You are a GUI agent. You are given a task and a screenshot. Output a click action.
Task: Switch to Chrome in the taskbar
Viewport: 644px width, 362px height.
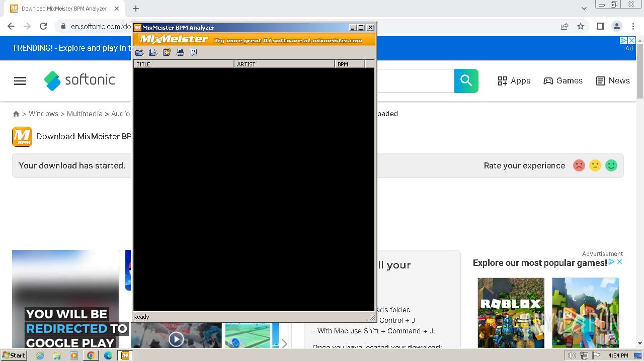click(x=91, y=355)
